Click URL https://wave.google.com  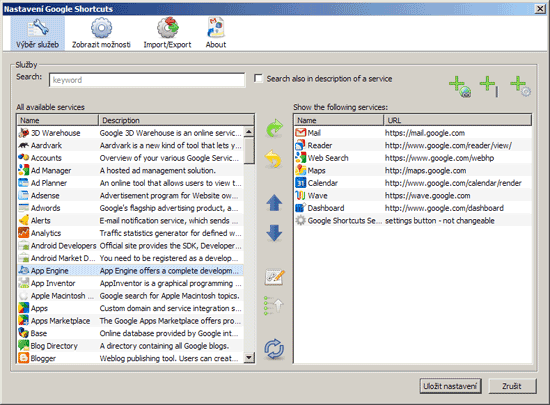coord(428,196)
